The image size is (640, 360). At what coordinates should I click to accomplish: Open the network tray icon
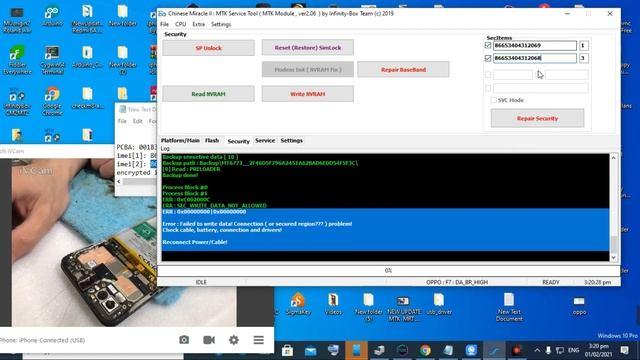coord(560,350)
